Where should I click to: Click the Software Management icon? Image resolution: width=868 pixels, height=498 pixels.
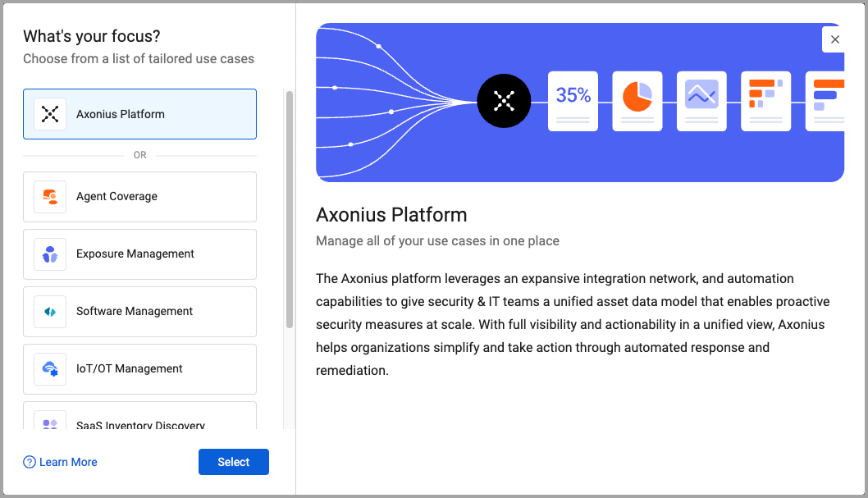point(50,312)
